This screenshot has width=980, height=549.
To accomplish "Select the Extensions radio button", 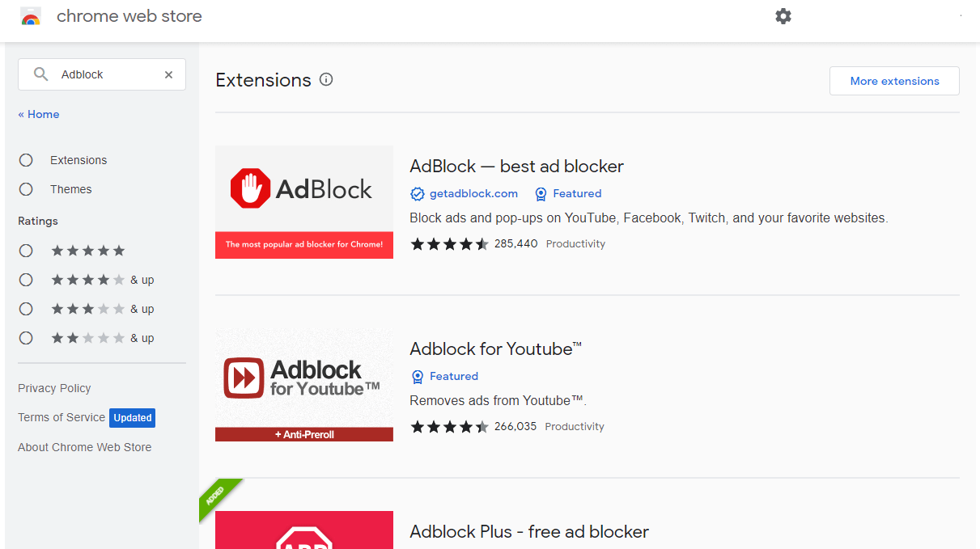I will pos(26,160).
